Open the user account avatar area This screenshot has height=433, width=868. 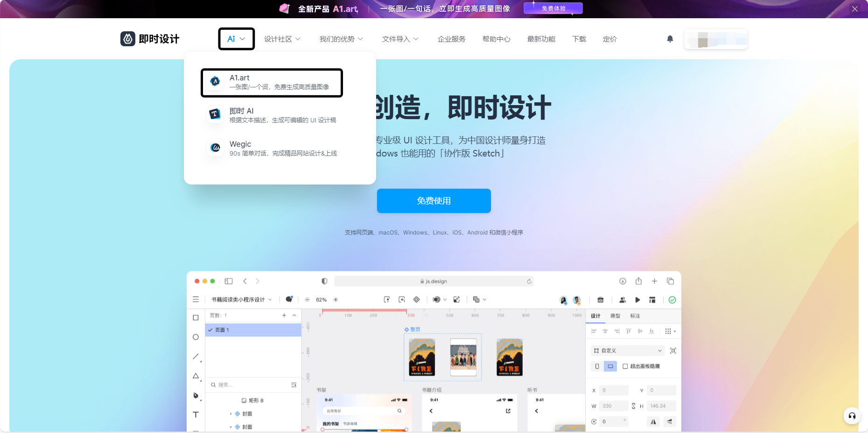coord(716,39)
